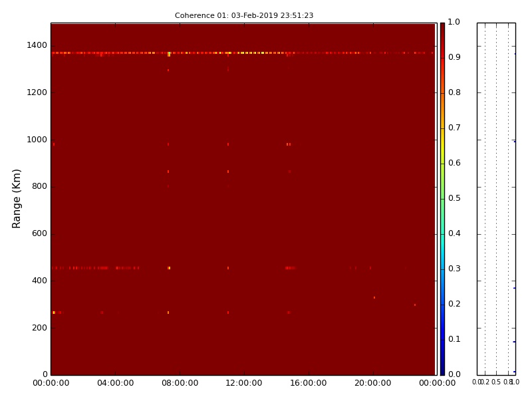This screenshot has width=532, height=399.
Task: Click the 20:00:00 time axis label
Action: [x=373, y=383]
